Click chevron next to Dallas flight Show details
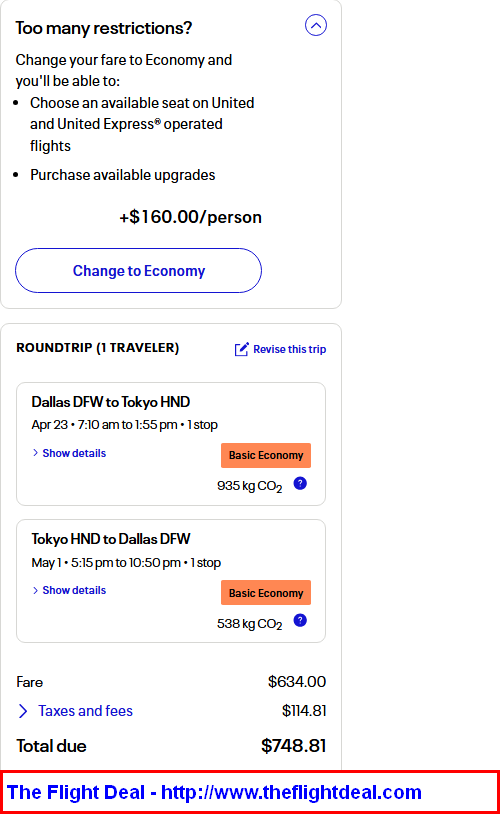The image size is (500, 814). point(35,453)
